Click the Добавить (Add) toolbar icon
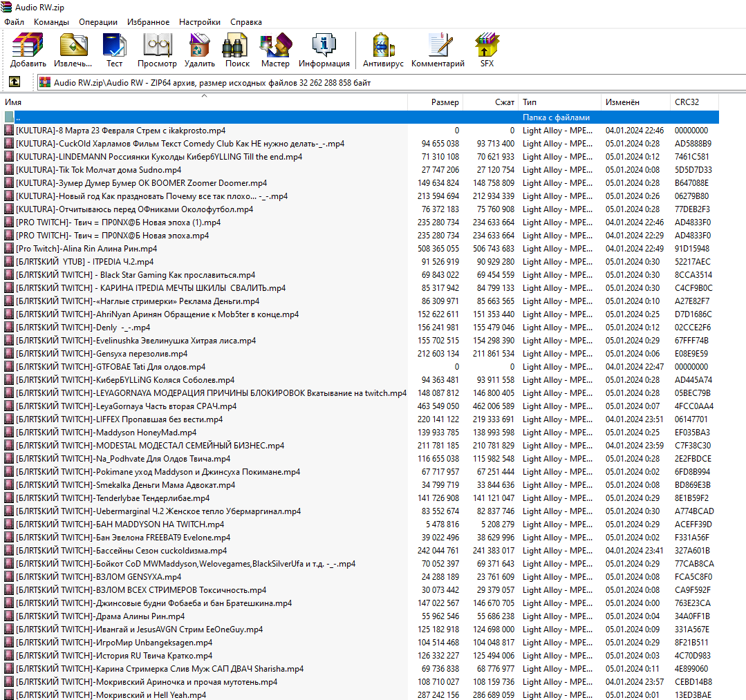 28,50
